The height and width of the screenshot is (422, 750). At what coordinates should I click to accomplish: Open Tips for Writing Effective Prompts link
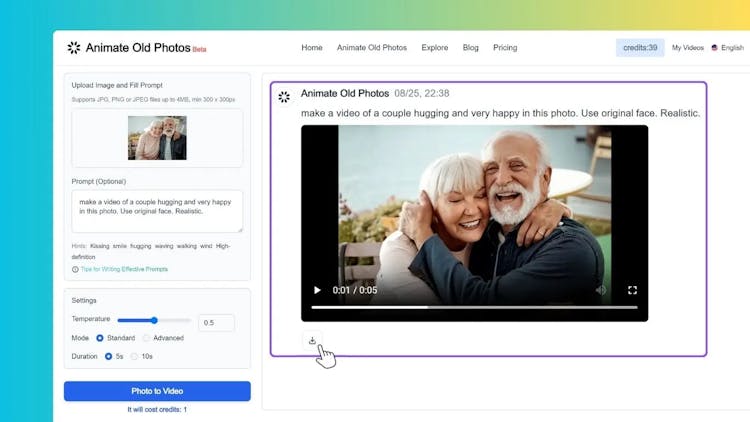pos(124,269)
